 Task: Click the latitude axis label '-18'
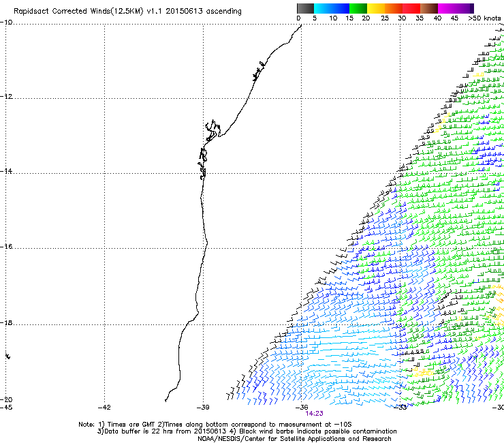point(6,322)
